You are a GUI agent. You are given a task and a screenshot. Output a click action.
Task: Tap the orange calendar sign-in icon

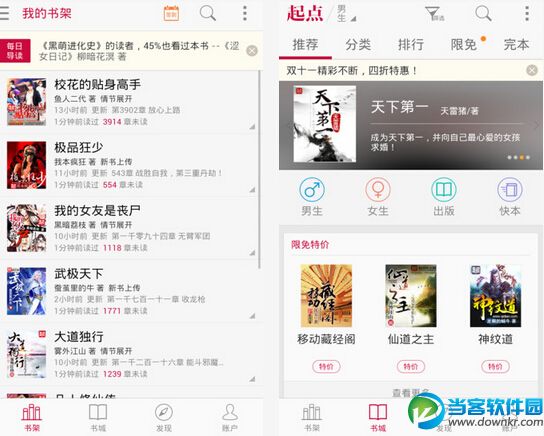pyautogui.click(x=171, y=13)
